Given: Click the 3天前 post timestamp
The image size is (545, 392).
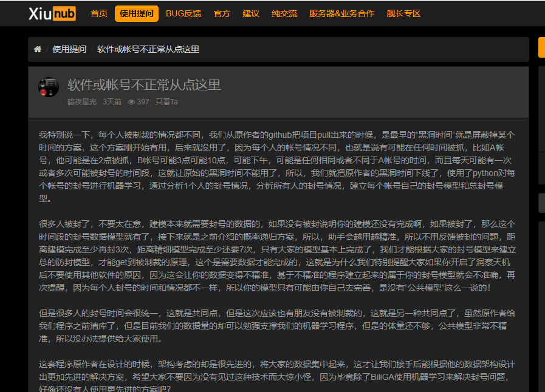Looking at the screenshot, I should tap(112, 102).
